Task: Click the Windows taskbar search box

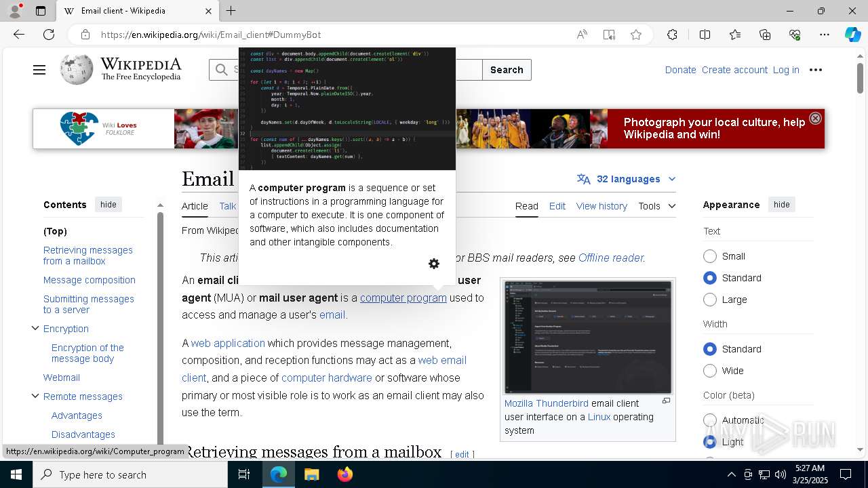Action: pos(130,474)
